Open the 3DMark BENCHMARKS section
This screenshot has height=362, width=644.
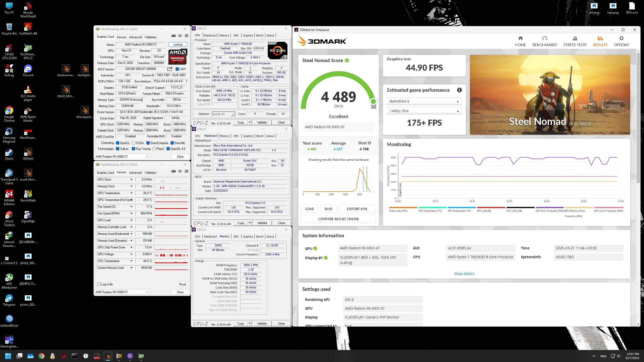coord(544,41)
